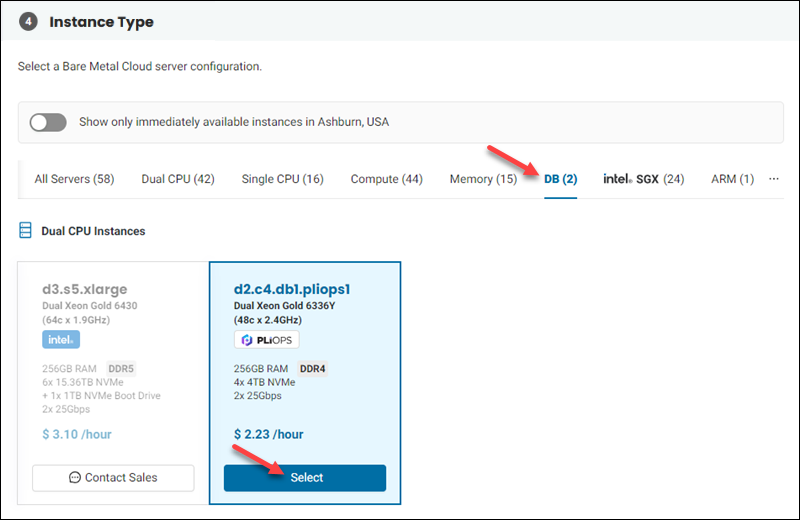Click the 6x 15.36TB NVMe spec

(x=83, y=382)
